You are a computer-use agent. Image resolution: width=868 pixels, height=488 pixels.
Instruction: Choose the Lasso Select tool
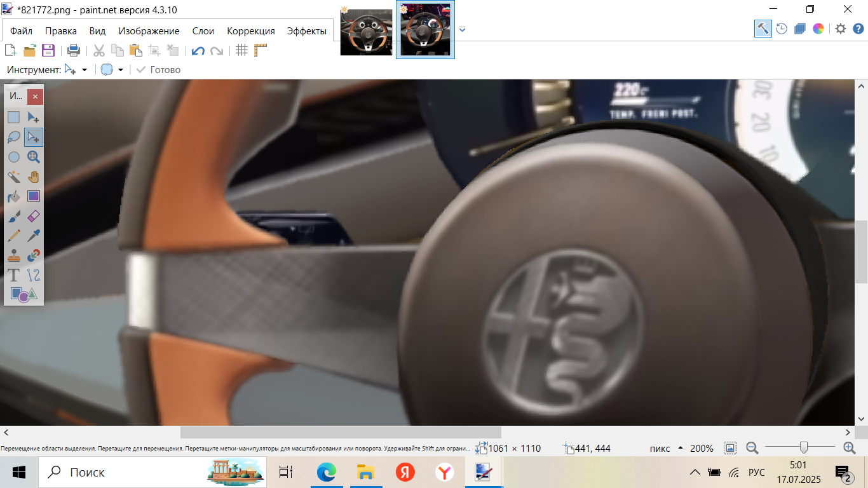14,137
